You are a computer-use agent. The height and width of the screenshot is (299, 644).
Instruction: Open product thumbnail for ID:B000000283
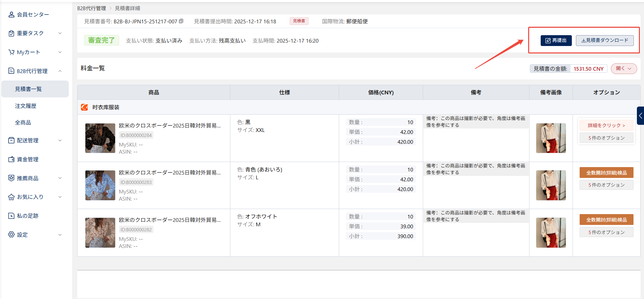click(100, 185)
